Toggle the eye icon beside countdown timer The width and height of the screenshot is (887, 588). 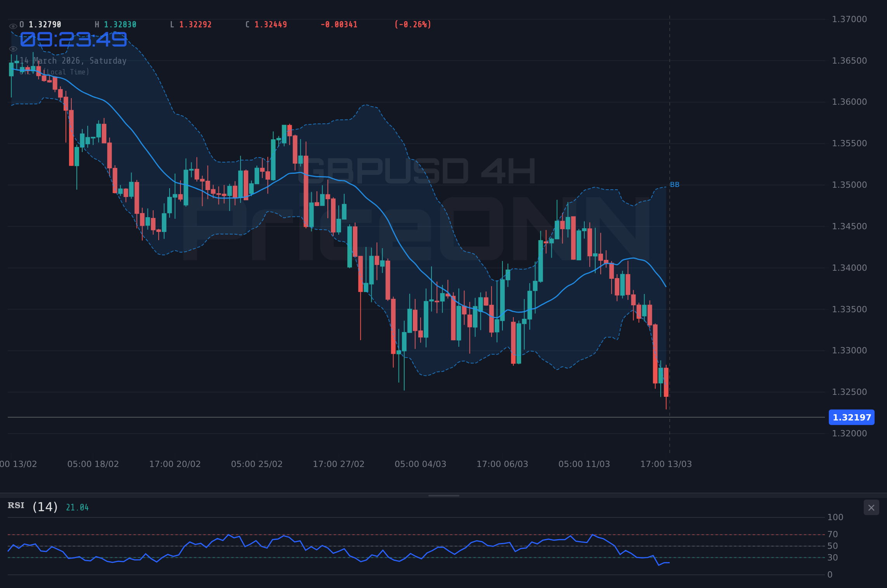click(x=13, y=49)
